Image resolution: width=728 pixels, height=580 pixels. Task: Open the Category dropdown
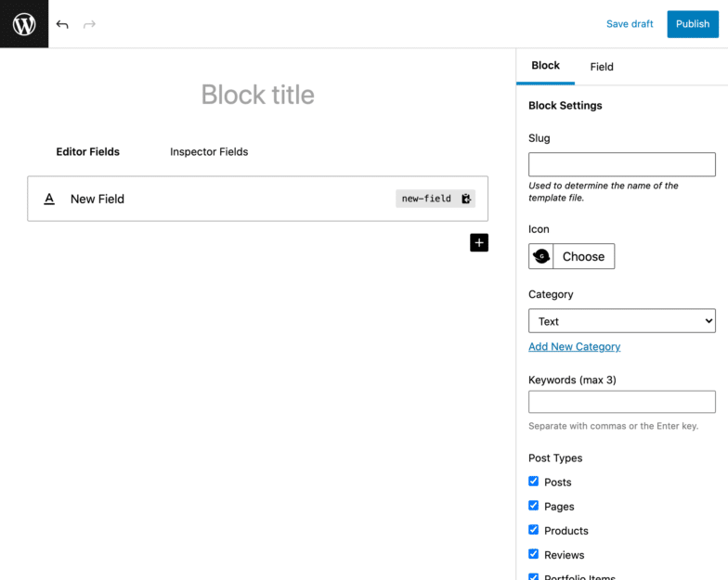622,321
